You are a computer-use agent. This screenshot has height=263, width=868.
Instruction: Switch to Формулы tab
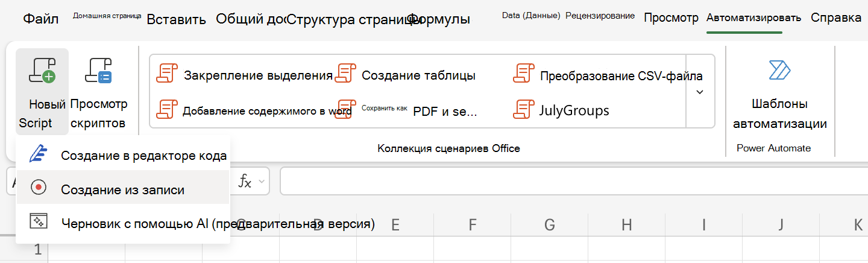pos(439,19)
